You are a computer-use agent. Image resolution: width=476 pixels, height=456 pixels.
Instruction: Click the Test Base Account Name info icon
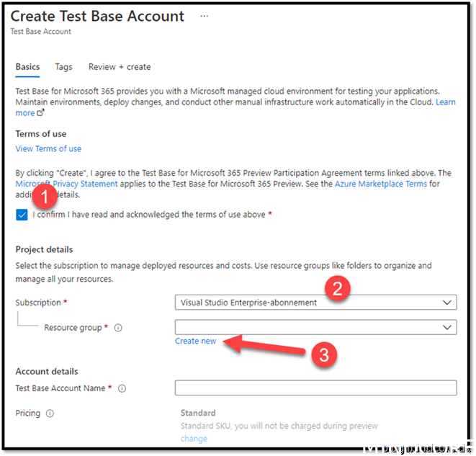tap(122, 388)
